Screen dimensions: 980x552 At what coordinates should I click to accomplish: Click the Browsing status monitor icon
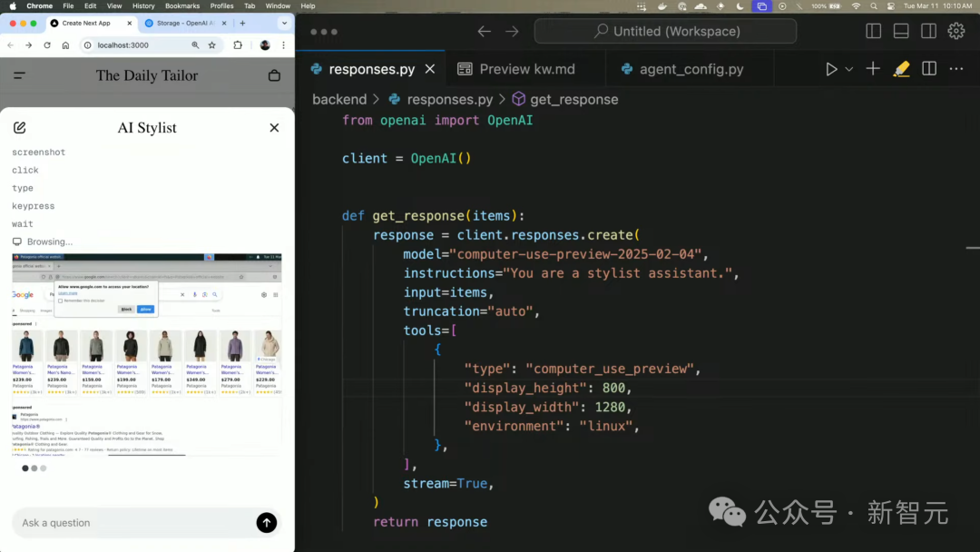tap(16, 241)
